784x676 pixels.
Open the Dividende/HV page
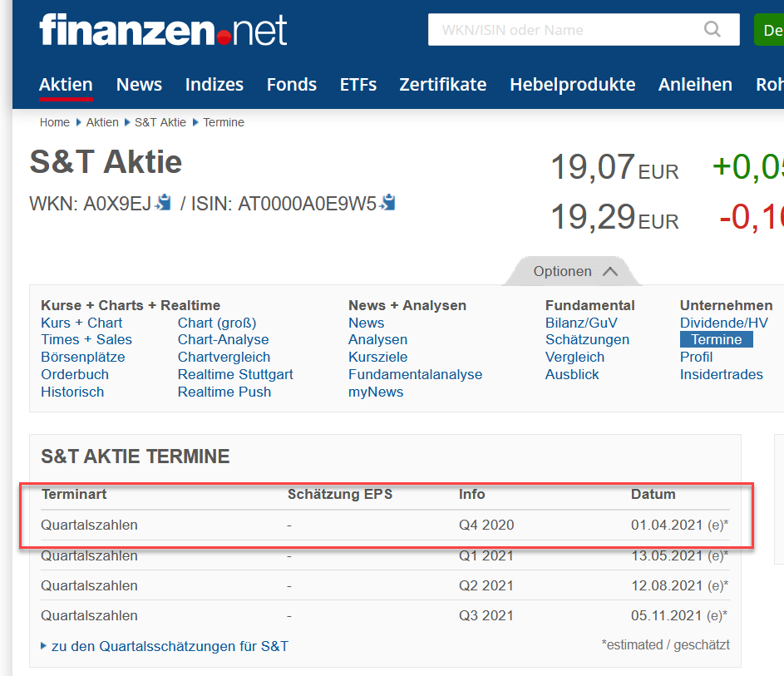pyautogui.click(x=722, y=322)
